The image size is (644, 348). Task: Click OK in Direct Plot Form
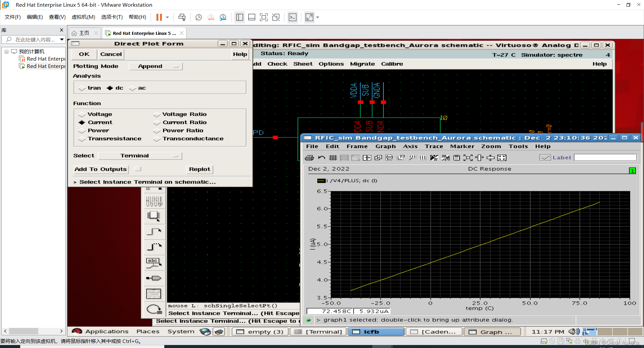click(84, 54)
